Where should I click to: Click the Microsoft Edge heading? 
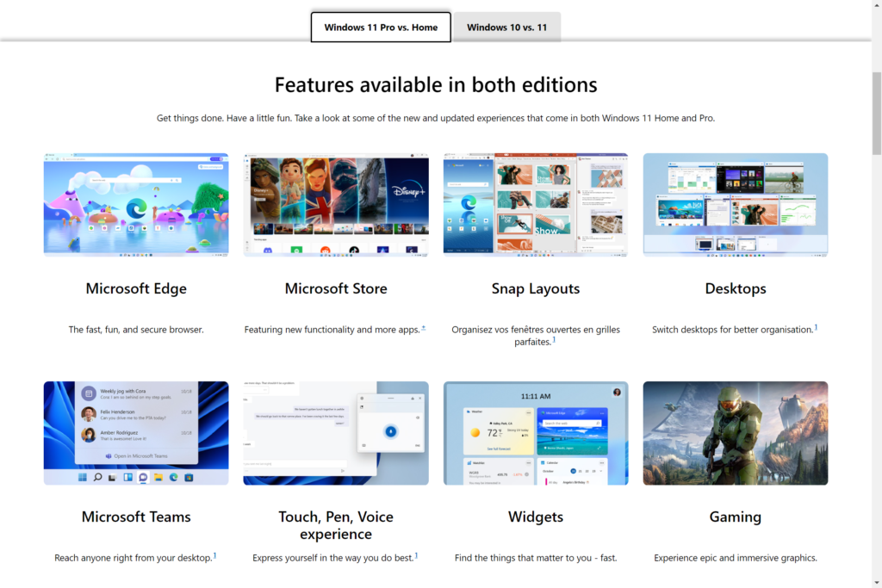pos(136,288)
